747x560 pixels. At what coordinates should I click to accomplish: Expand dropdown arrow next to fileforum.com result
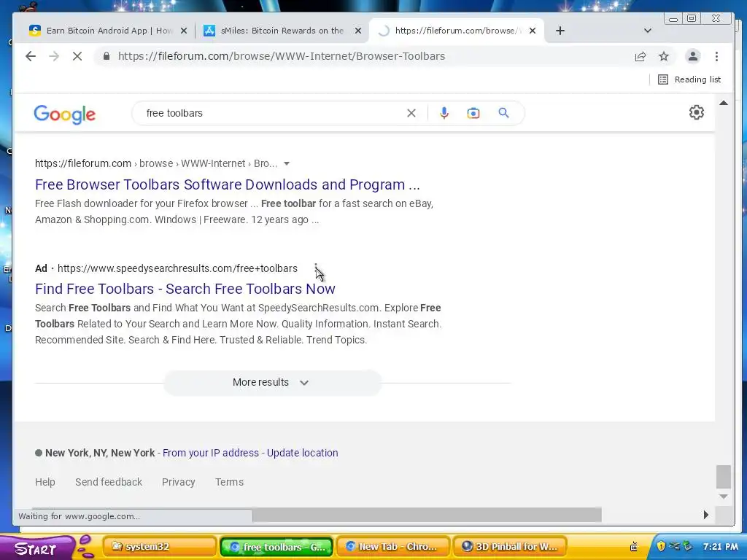pyautogui.click(x=287, y=164)
